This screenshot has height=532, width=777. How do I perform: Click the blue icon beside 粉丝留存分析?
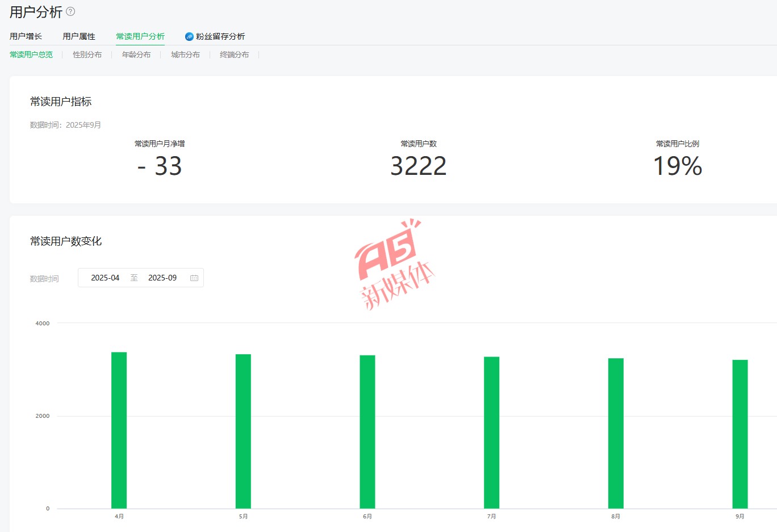[x=189, y=37]
